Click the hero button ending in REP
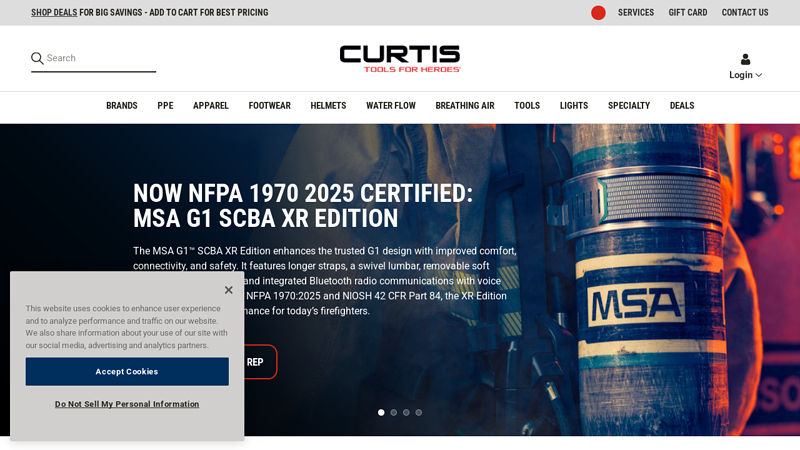The height and width of the screenshot is (450, 800). coord(260,362)
